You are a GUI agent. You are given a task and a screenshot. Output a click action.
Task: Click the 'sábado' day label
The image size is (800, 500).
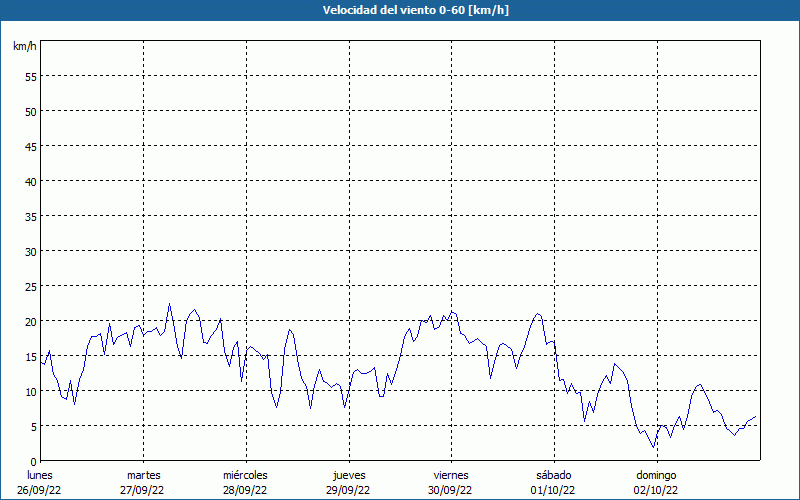tap(554, 475)
